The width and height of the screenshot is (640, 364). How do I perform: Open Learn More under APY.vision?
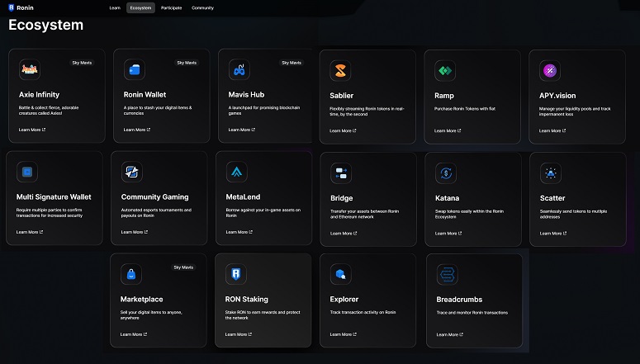click(x=552, y=131)
